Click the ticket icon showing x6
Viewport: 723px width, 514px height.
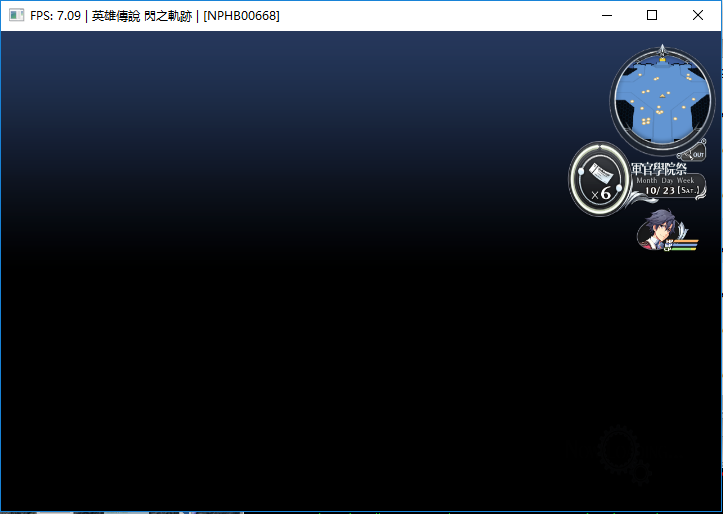600,179
